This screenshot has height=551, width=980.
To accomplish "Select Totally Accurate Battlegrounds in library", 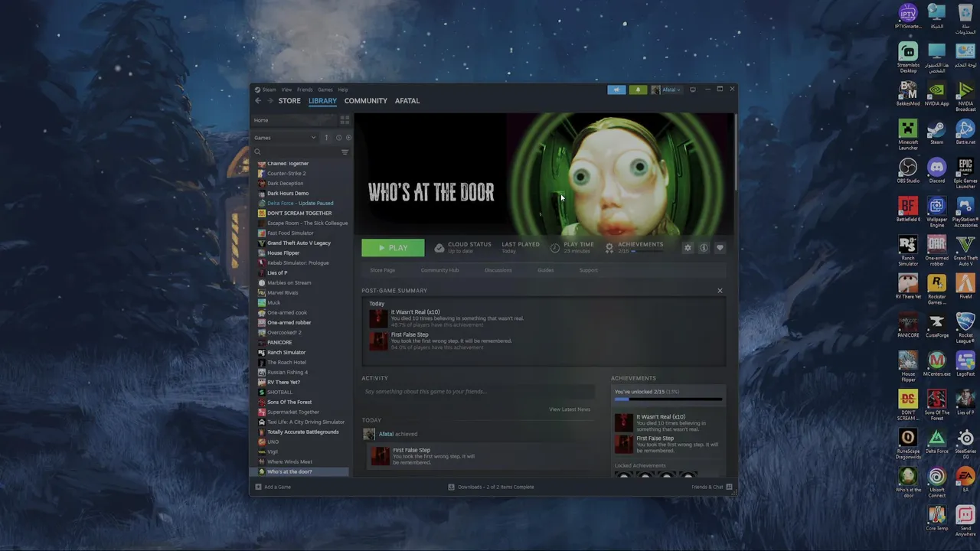I will click(302, 432).
